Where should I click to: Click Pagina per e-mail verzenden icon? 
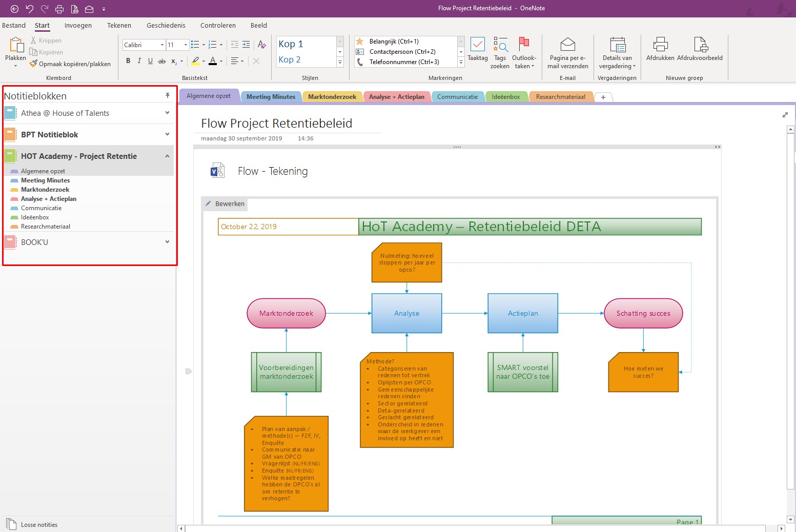tap(567, 45)
